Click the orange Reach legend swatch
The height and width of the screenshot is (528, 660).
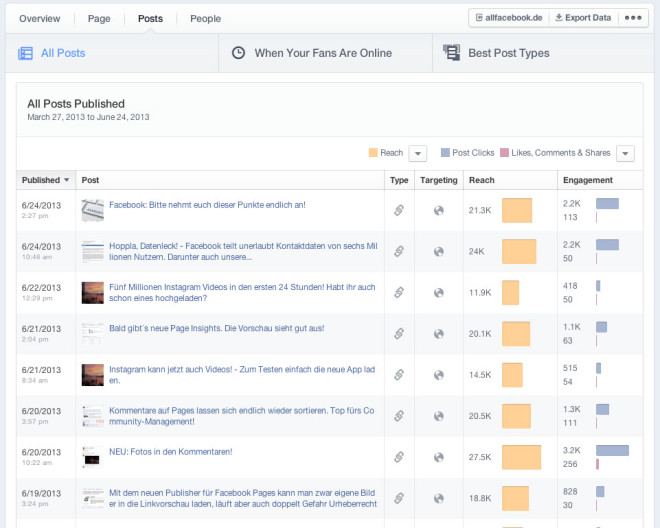pos(373,152)
